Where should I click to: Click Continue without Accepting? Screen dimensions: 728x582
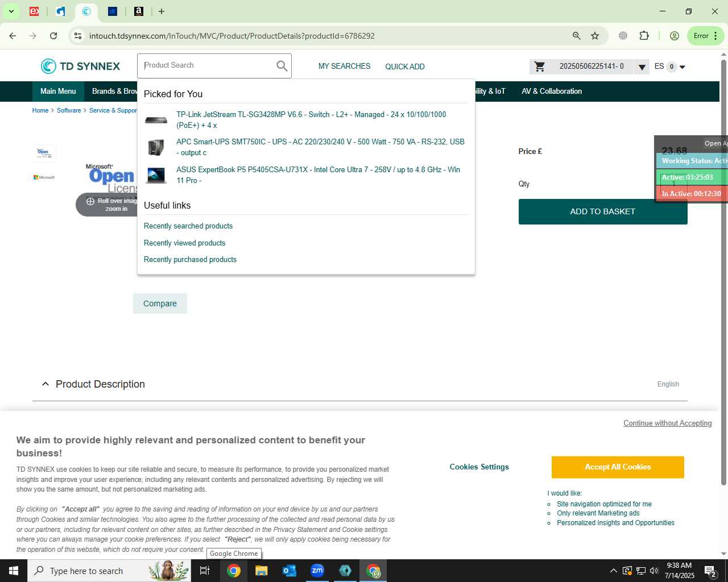pos(668,423)
